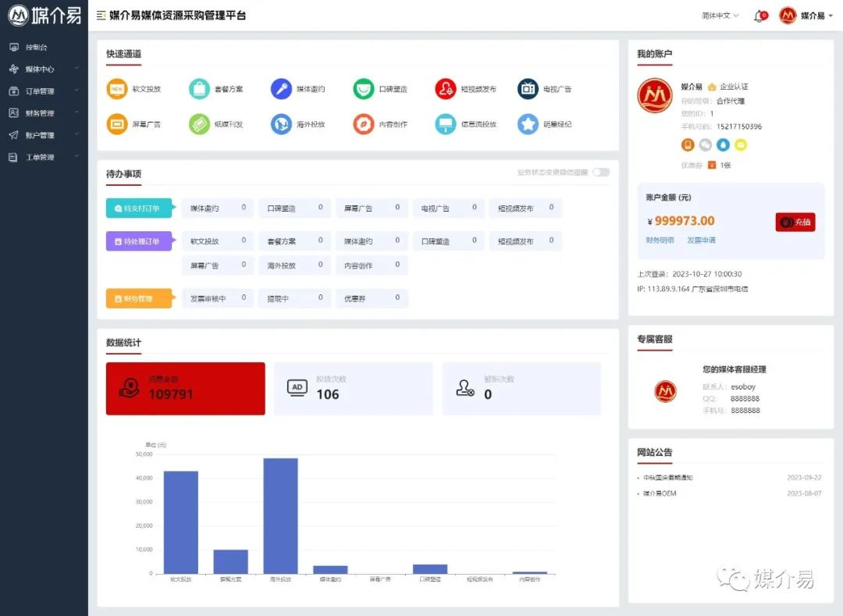This screenshot has height=616, width=843.
Task: Select the 待支付订单 tab label
Action: click(x=139, y=208)
